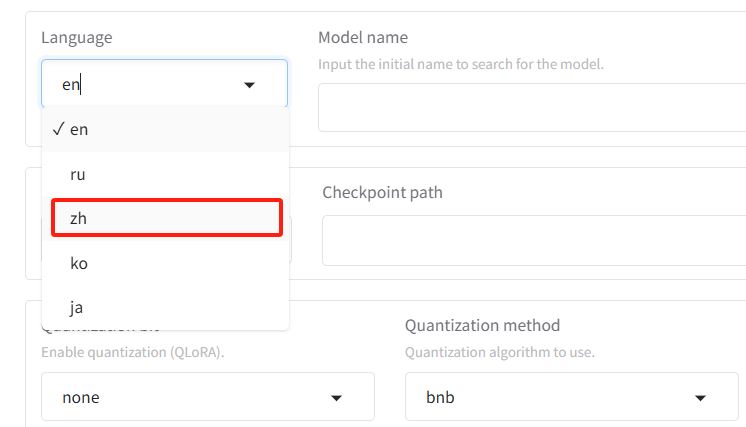Pick ko in the language dropdown list
The height and width of the screenshot is (427, 746).
165,263
